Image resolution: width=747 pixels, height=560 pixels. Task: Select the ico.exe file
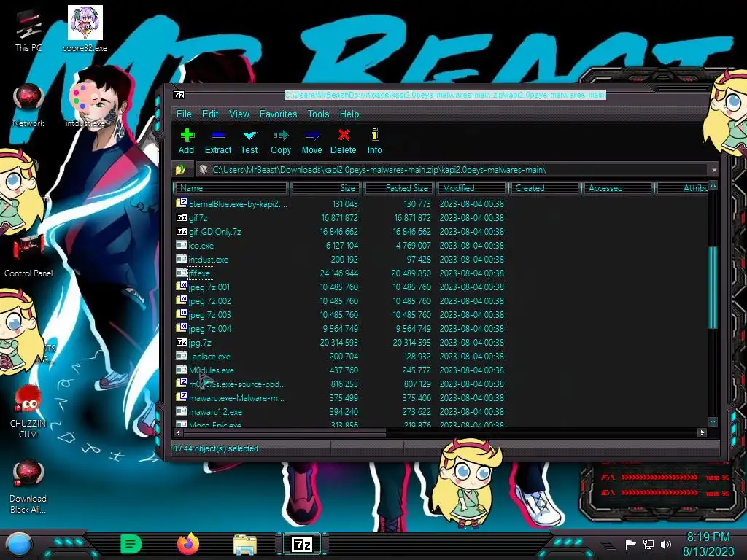coord(340,245)
